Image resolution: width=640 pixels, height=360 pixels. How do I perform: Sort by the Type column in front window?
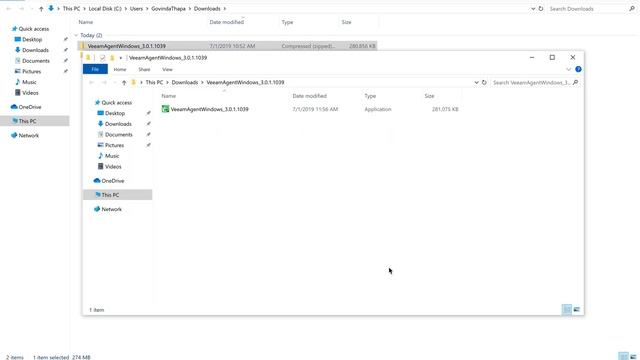pyautogui.click(x=370, y=96)
